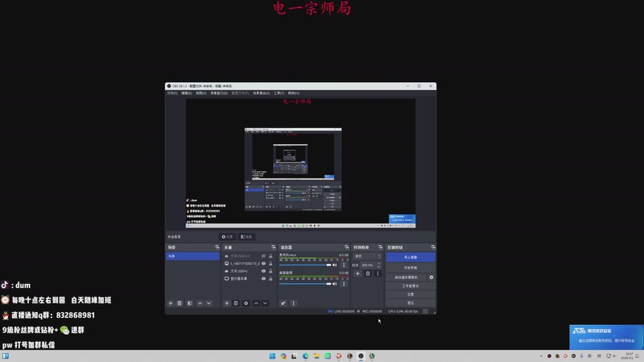Open advanced audio properties gear in mixer
This screenshot has height=362, width=644.
pyautogui.click(x=283, y=303)
